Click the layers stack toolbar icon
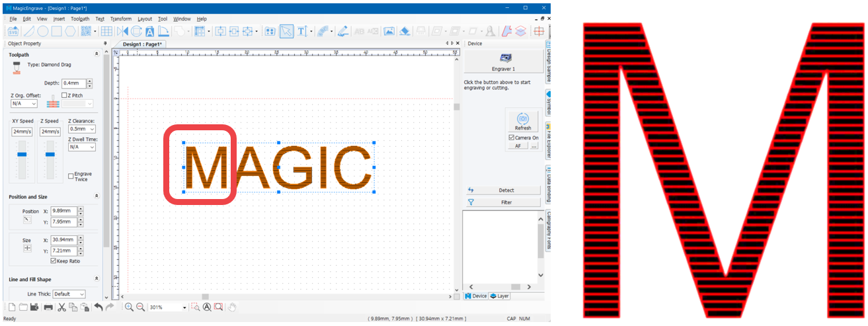 [520, 31]
